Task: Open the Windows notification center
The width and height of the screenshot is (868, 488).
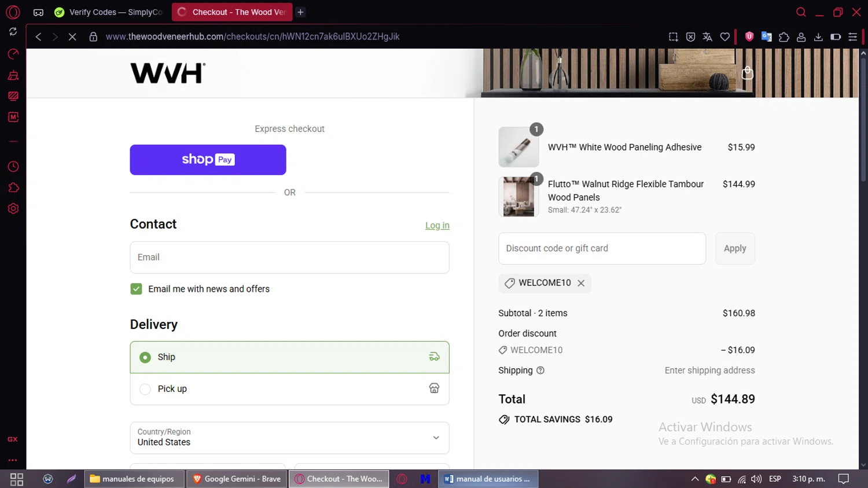Action: tap(844, 479)
